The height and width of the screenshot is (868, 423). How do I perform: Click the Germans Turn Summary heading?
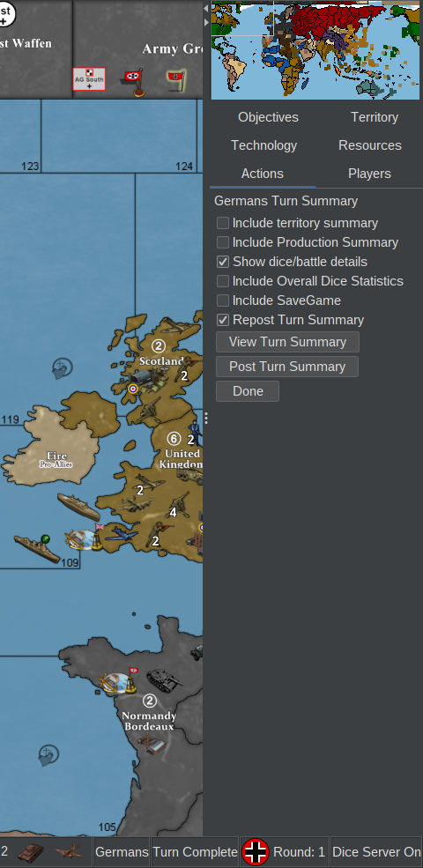click(x=286, y=201)
